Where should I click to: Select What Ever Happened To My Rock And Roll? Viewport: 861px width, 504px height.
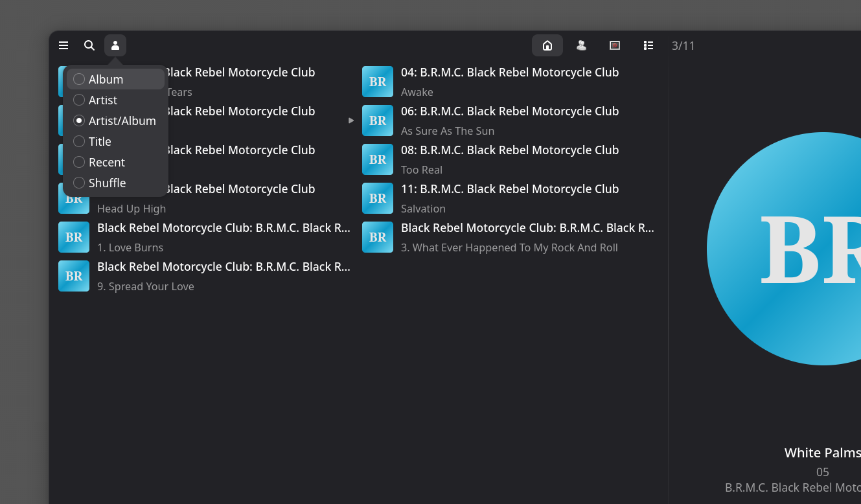pyautogui.click(x=509, y=247)
